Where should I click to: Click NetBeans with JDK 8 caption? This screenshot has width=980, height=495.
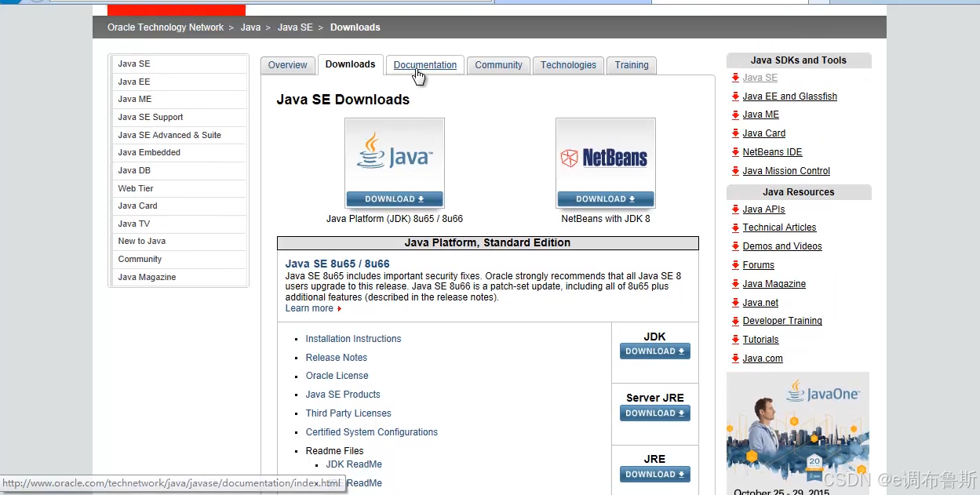(606, 219)
